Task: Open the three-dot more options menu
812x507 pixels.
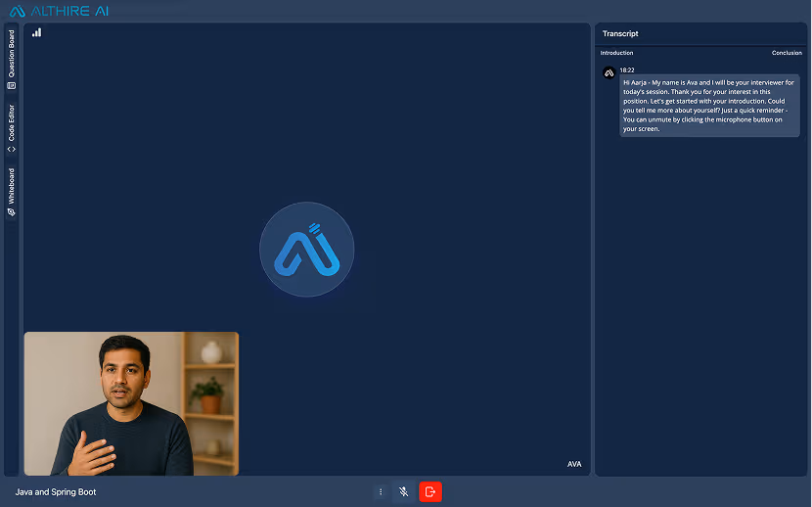Action: pyautogui.click(x=381, y=492)
